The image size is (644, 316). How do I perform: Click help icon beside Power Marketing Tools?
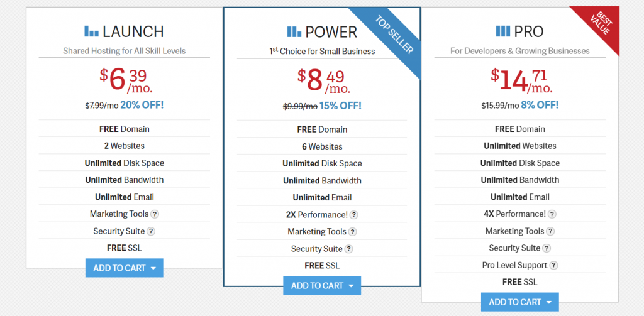pyautogui.click(x=353, y=232)
